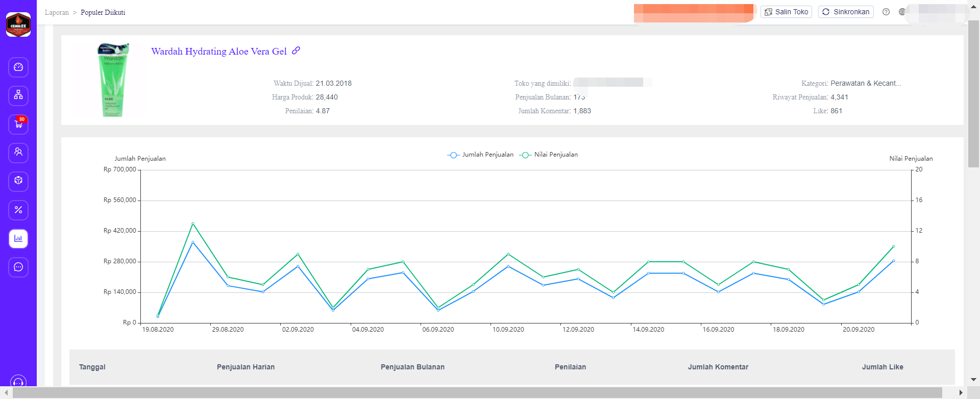Open the Wardah Hydrating Aloe Vera Gel link
The image size is (980, 399).
pos(219,51)
